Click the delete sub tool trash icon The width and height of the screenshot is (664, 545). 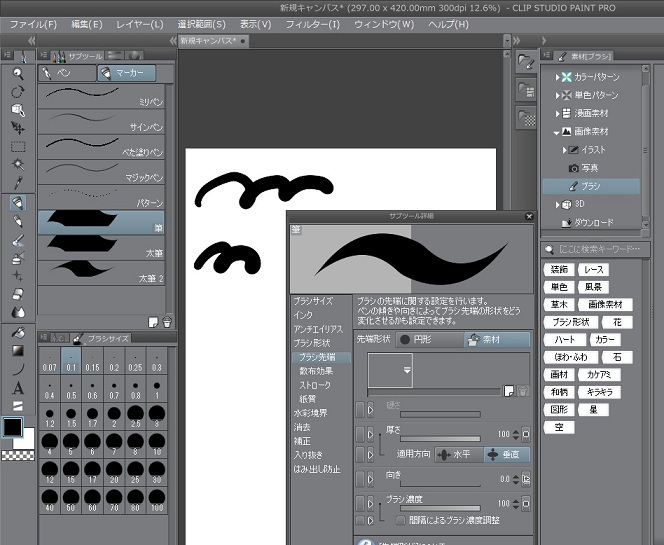pyautogui.click(x=167, y=321)
